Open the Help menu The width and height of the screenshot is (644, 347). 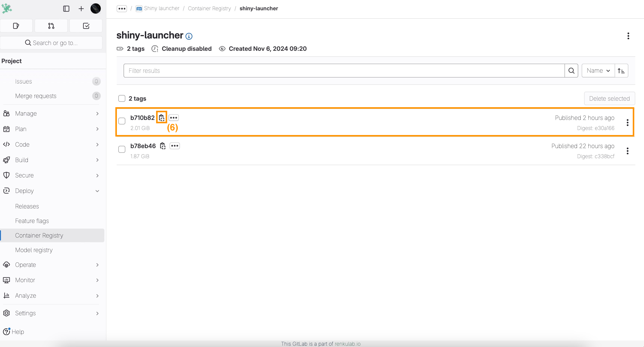[14, 332]
